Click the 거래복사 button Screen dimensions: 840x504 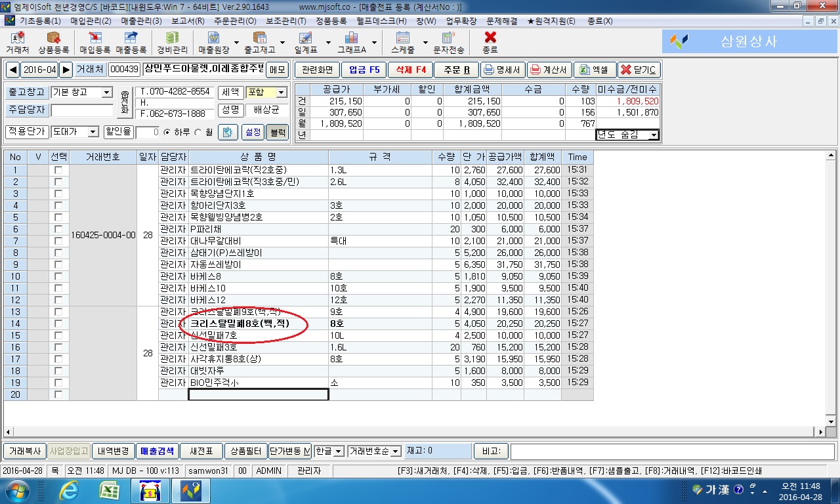coord(25,451)
